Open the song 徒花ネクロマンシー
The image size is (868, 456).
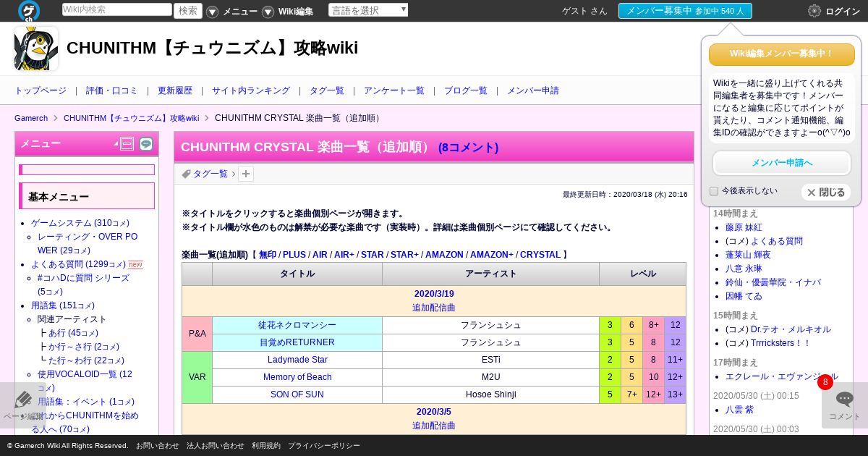(297, 325)
